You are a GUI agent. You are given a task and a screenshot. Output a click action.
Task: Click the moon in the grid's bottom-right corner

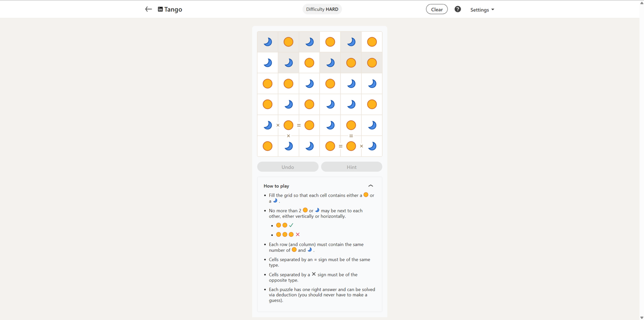coord(372,146)
